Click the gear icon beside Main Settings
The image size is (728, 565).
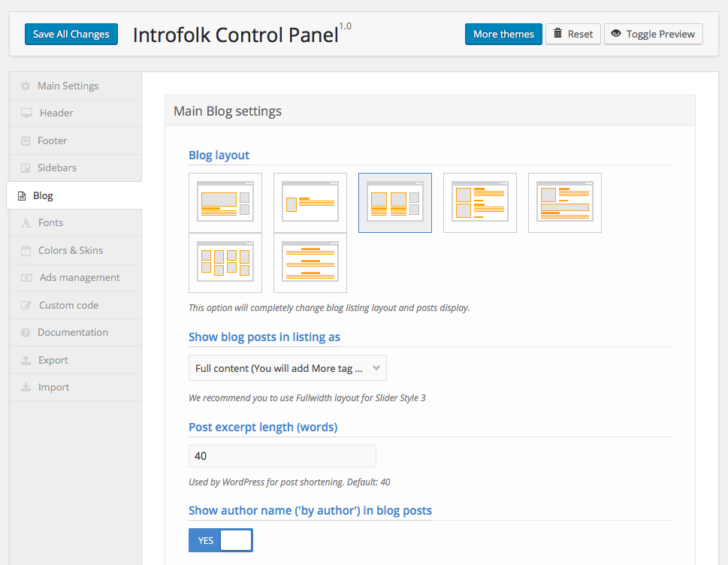point(26,86)
